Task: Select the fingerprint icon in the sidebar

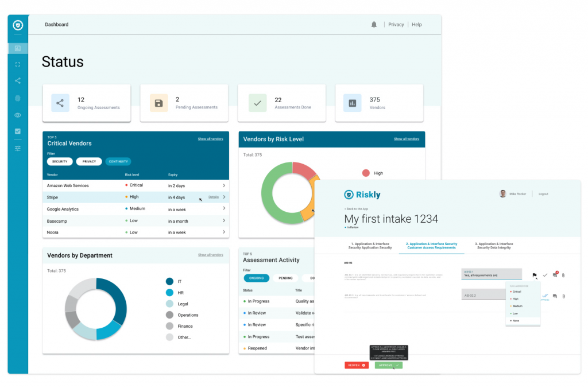Action: point(18,98)
